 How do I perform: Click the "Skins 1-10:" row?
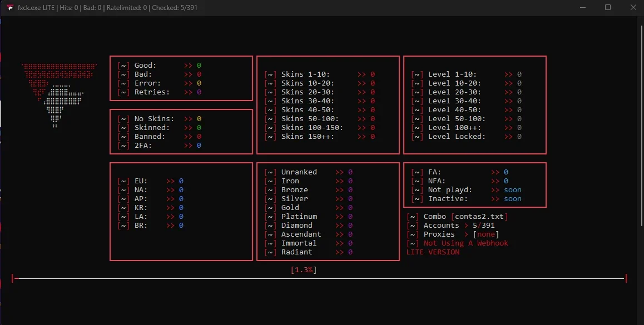point(320,74)
